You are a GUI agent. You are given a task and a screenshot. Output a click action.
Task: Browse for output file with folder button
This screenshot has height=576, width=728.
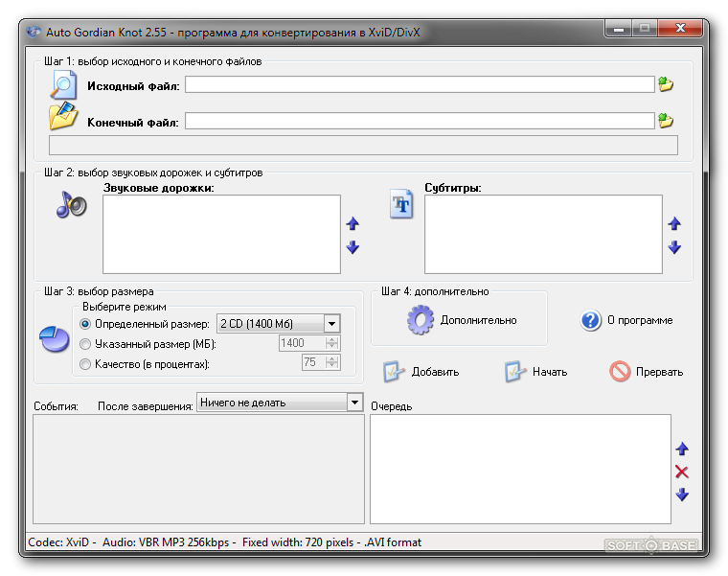tap(666, 121)
